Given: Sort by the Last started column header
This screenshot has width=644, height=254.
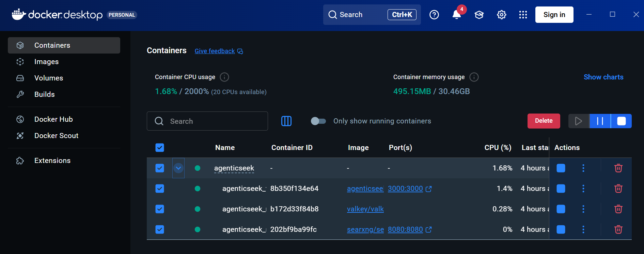Looking at the screenshot, I should [535, 148].
